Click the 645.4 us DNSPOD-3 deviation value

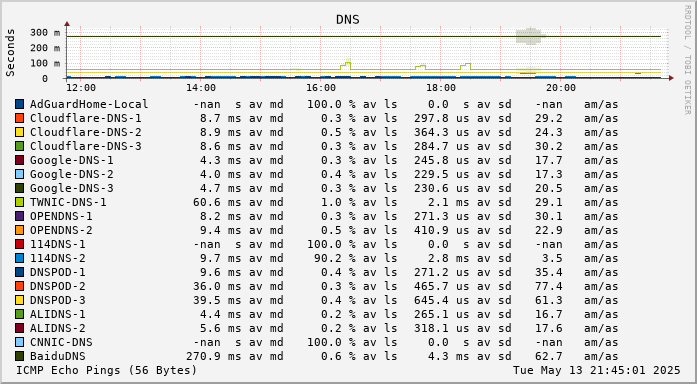[x=441, y=300]
